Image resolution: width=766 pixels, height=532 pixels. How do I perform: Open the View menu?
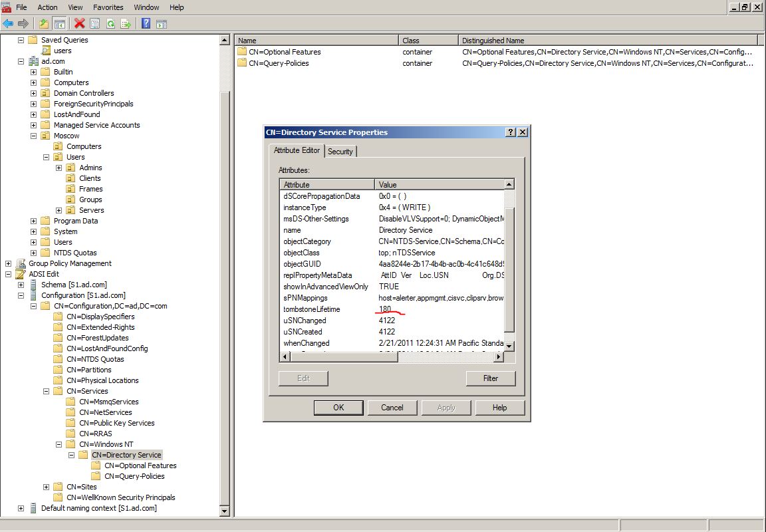(75, 7)
